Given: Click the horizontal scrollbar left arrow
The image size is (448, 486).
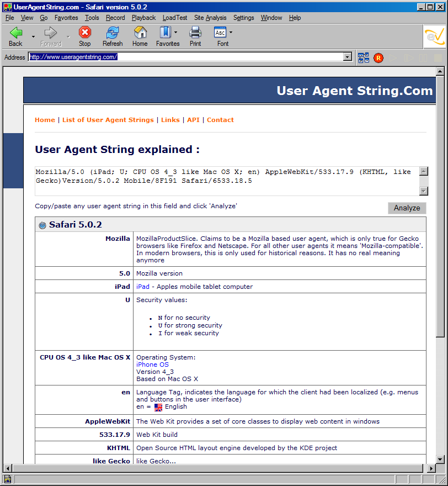Looking at the screenshot, I should pos(7,468).
